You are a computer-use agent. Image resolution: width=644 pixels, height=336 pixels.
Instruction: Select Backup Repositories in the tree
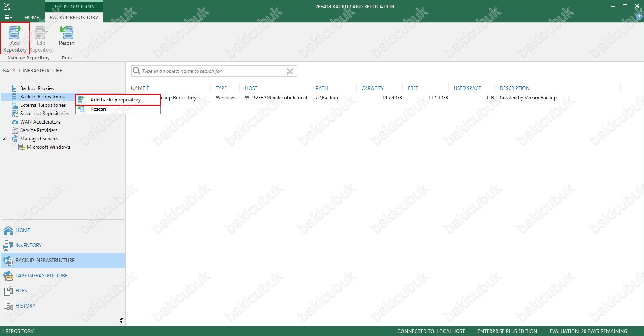42,97
